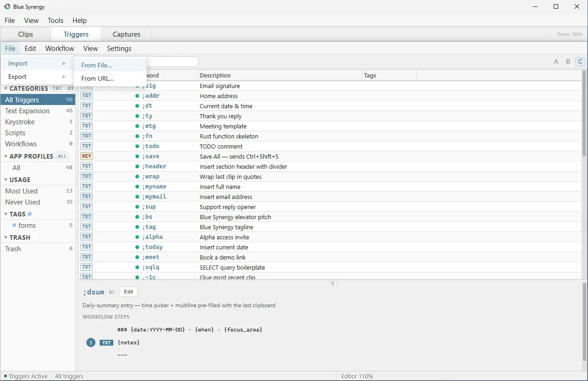Collapse the TRASH section

point(6,237)
